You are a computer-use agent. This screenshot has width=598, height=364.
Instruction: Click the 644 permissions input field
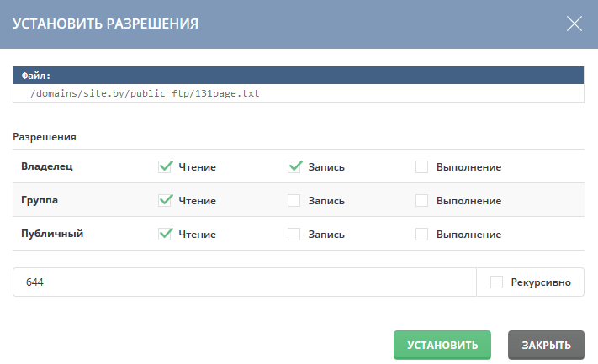(244, 282)
